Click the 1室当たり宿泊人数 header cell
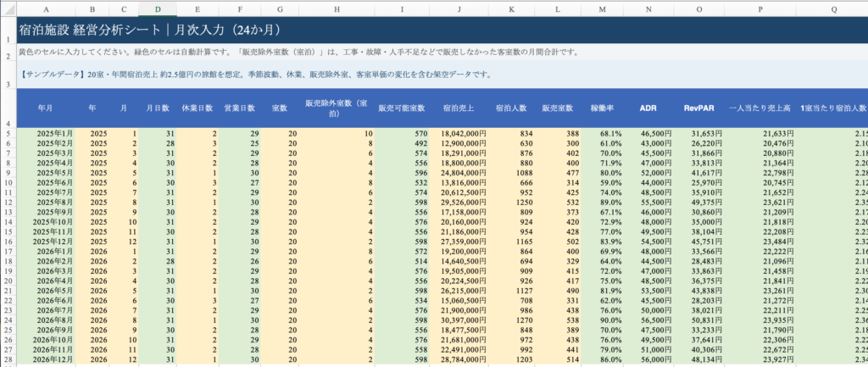Viewport: 868px width, 367px height. click(x=832, y=108)
